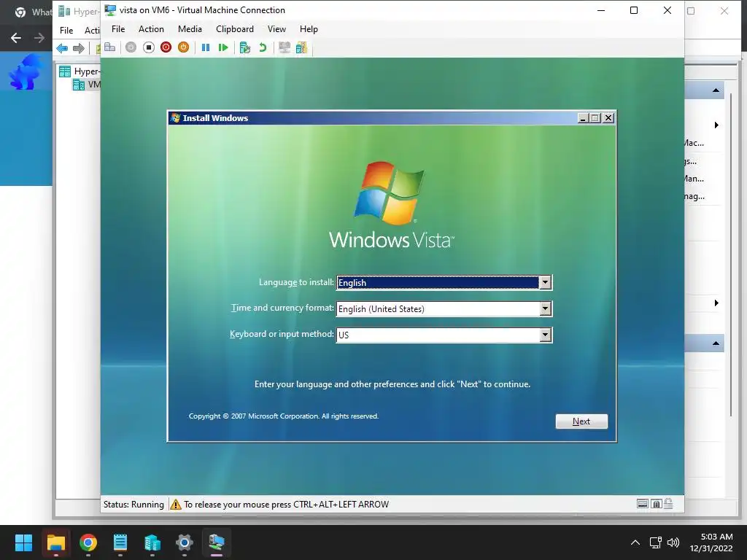This screenshot has width=747, height=560.
Task: Go back in Hyper-V Manager toolbar
Action: pos(62,48)
